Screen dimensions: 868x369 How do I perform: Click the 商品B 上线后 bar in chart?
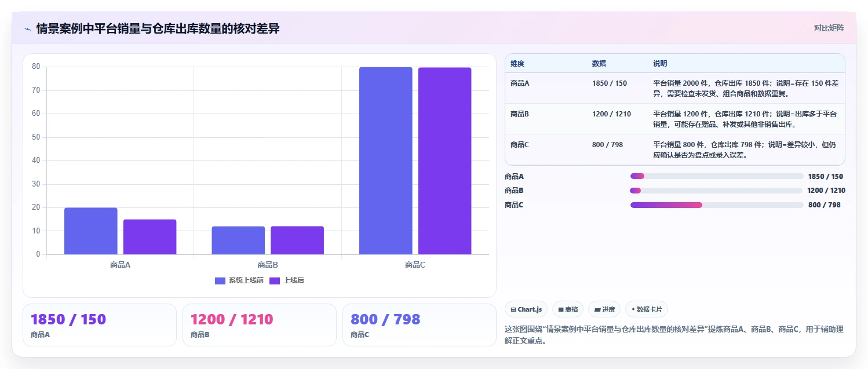point(297,240)
